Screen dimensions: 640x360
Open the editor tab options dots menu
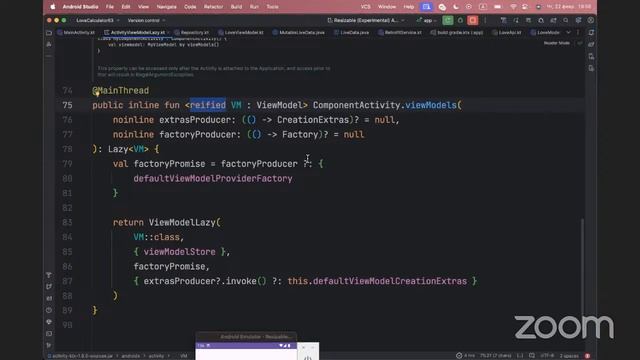(578, 33)
